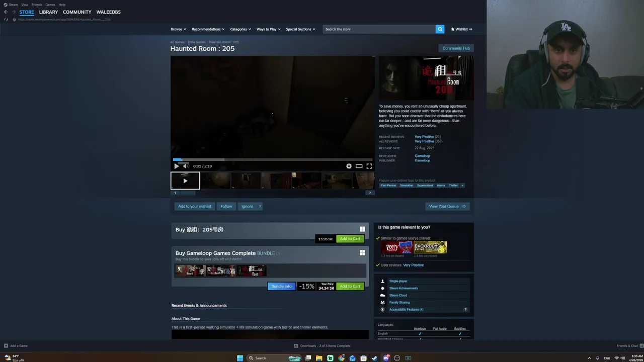Click the Family Sharing icon

[382, 302]
